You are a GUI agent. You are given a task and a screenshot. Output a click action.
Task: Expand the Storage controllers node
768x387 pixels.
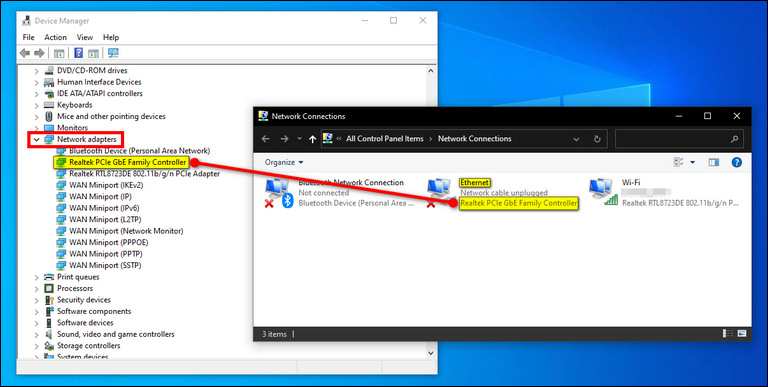tap(36, 346)
